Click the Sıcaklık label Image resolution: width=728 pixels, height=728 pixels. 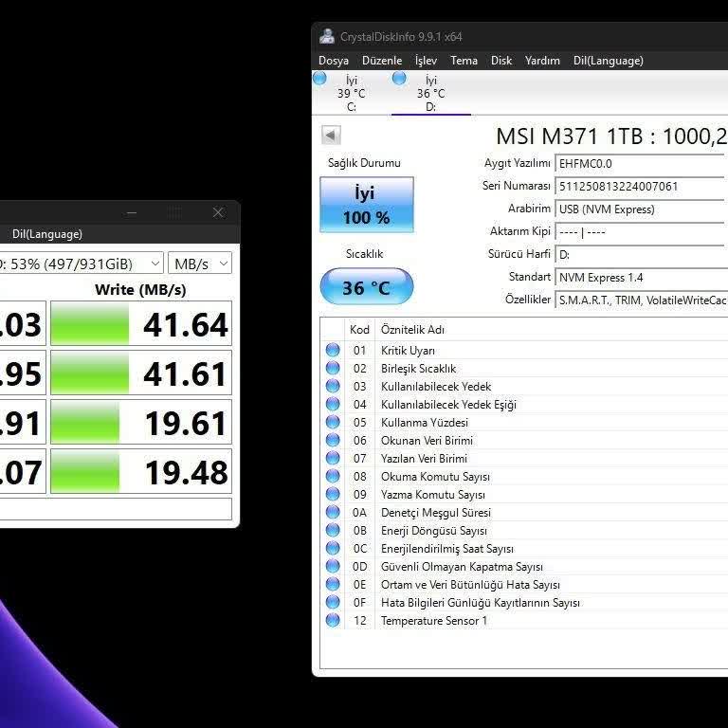(x=364, y=254)
